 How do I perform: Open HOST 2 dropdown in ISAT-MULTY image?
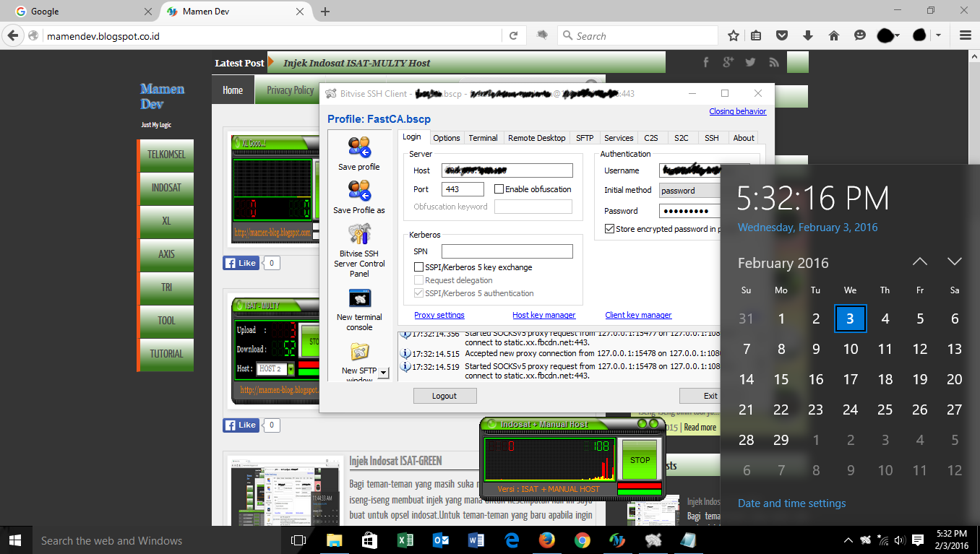[291, 369]
